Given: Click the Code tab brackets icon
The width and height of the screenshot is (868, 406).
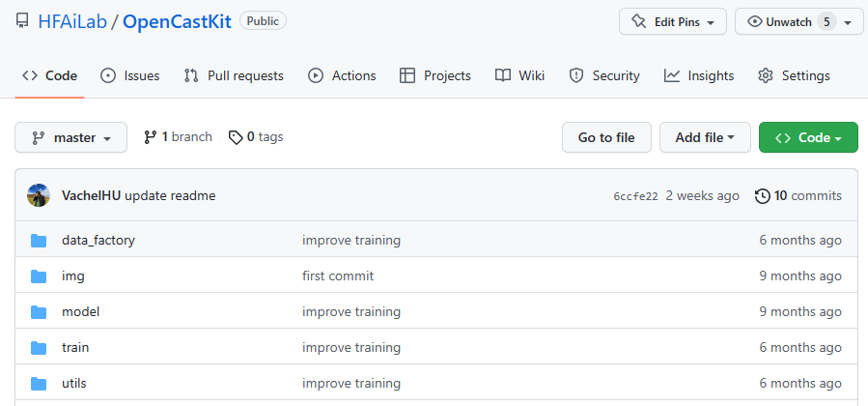Looking at the screenshot, I should pyautogui.click(x=29, y=75).
